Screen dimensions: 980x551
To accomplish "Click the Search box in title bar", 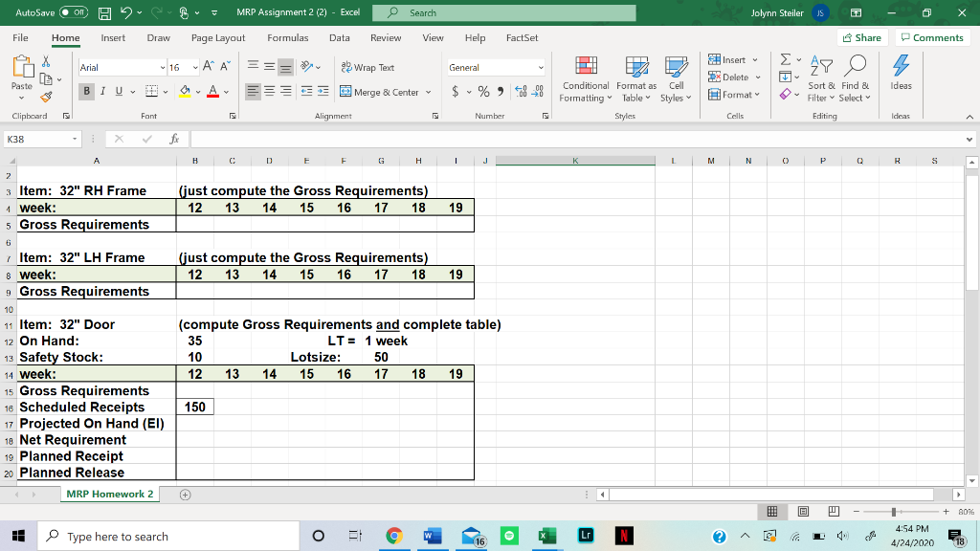I will click(x=503, y=12).
